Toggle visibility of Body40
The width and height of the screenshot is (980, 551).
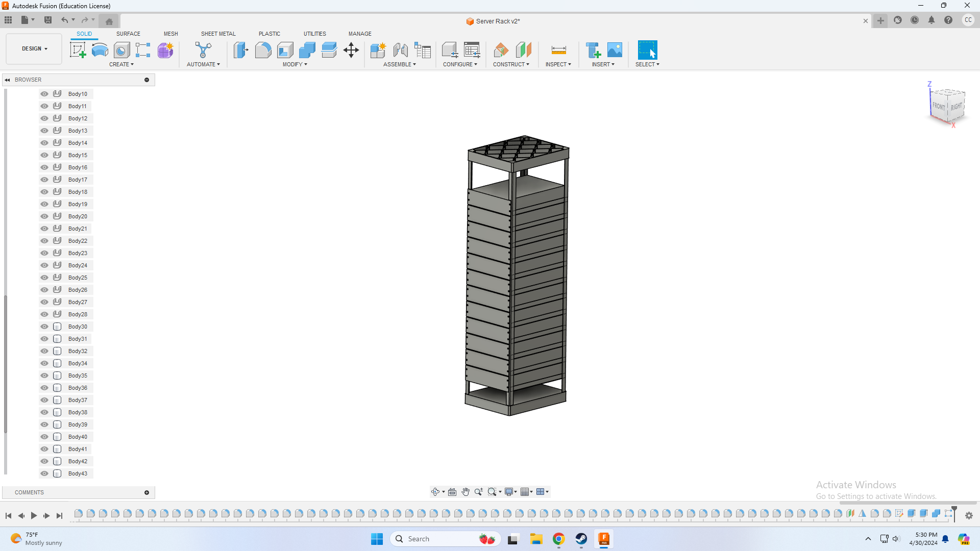tap(44, 437)
